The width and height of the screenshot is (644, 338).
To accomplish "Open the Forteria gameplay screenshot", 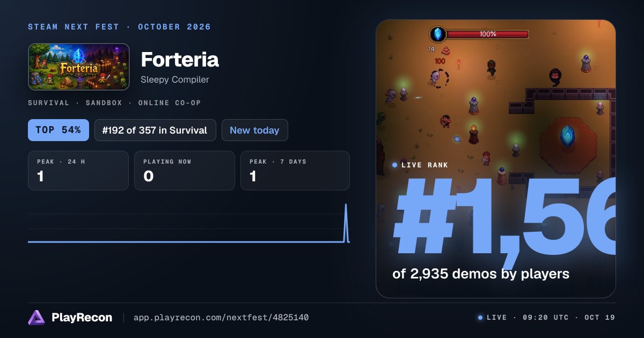I will tap(496, 159).
